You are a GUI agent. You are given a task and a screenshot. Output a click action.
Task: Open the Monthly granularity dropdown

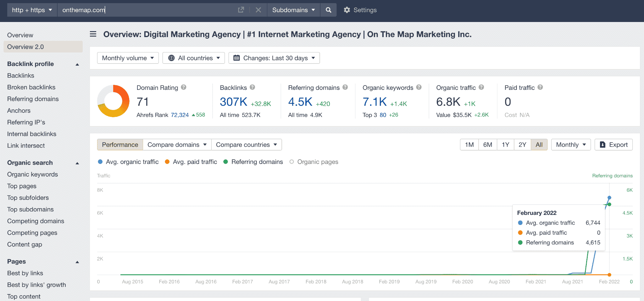click(x=571, y=145)
